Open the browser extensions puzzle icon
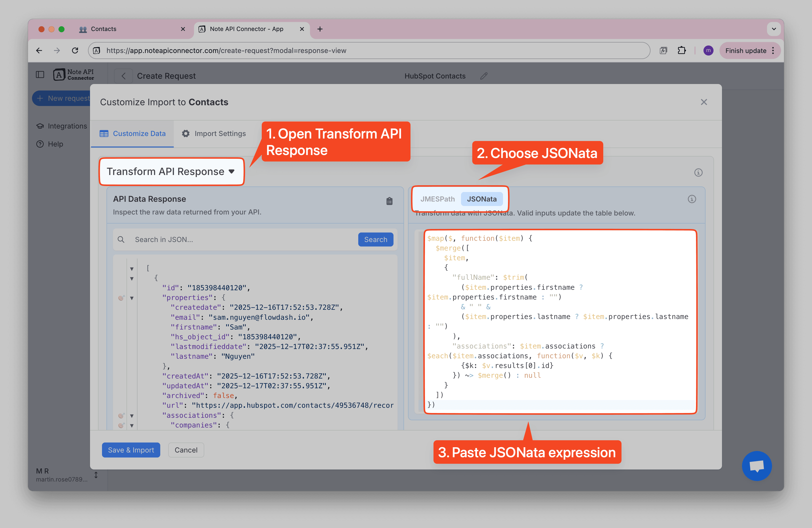This screenshot has width=812, height=528. coord(682,50)
